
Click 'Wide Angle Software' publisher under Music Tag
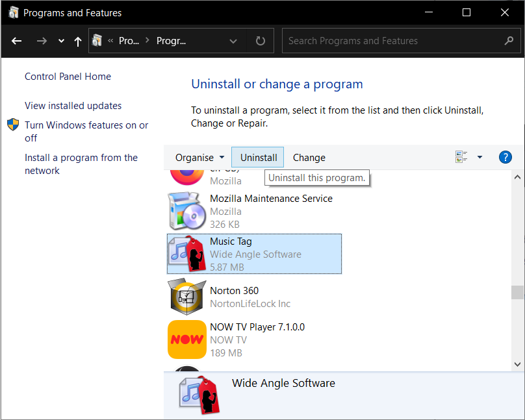coord(255,254)
